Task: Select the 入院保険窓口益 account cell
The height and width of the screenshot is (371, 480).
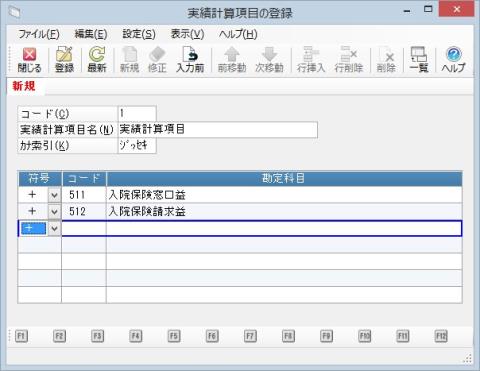Action: click(284, 195)
